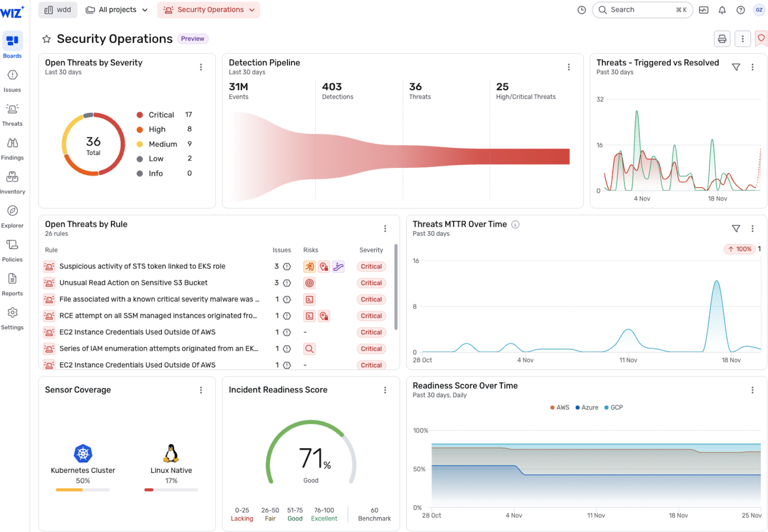
Task: Expand the All projects dropdown
Action: click(x=116, y=10)
